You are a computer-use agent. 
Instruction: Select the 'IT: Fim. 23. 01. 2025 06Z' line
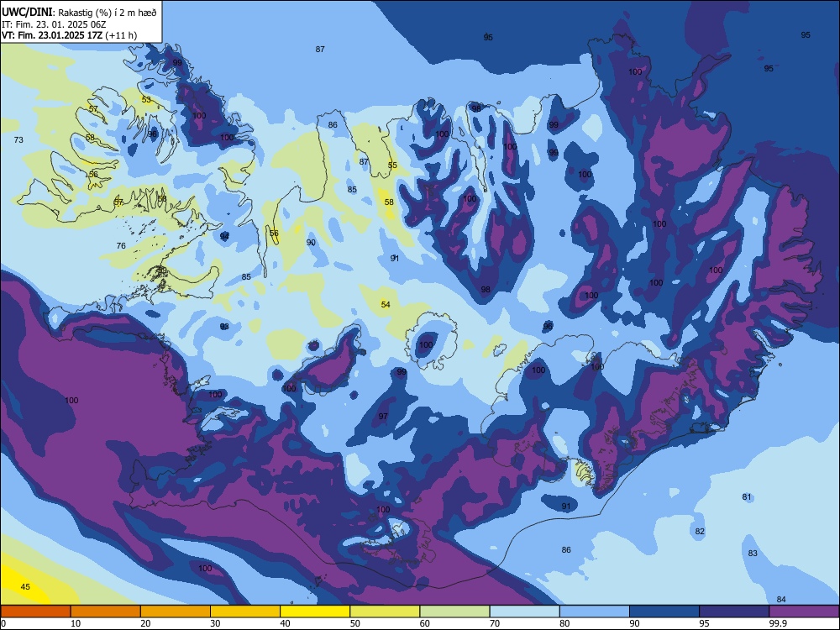[x=54, y=24]
